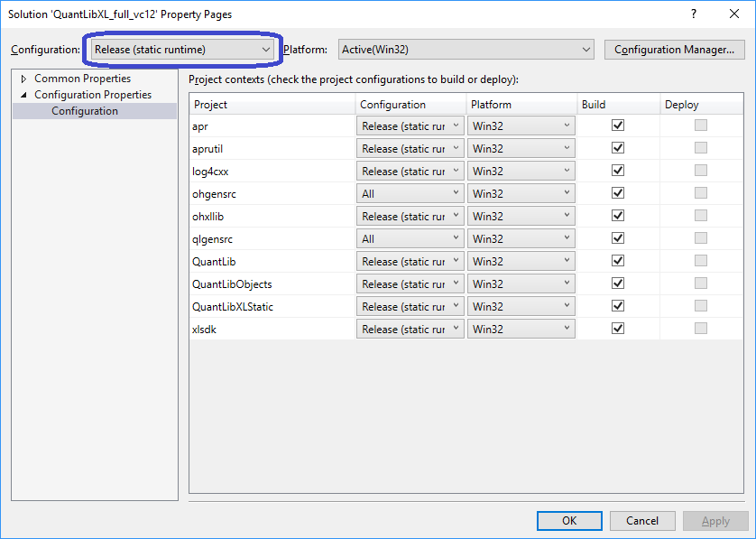Select the Configuration tree item

click(x=85, y=111)
